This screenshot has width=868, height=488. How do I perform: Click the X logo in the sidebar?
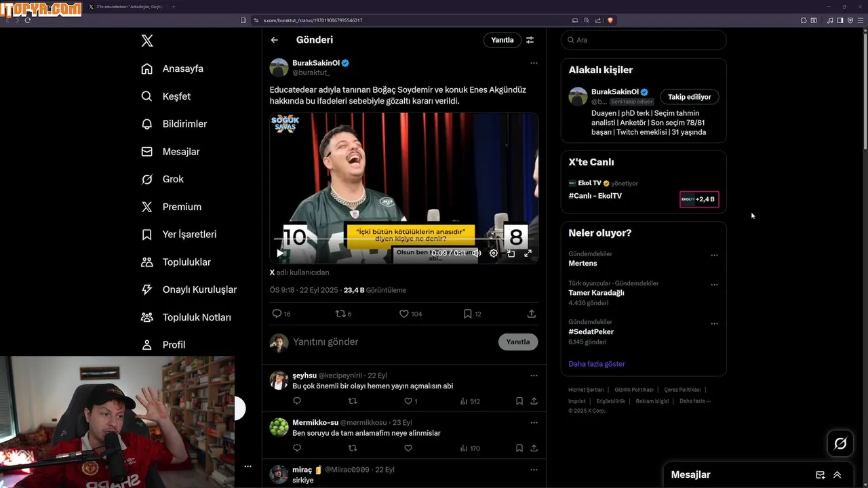(x=147, y=41)
